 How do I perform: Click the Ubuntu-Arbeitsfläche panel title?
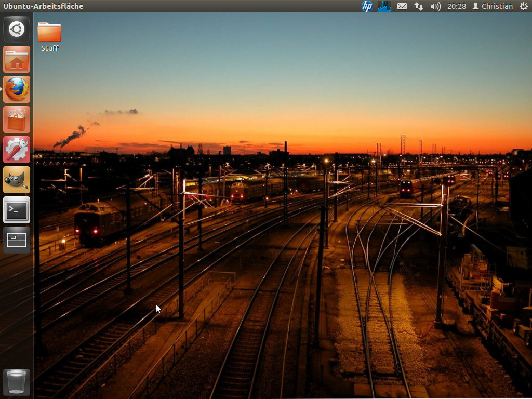pyautogui.click(x=43, y=6)
